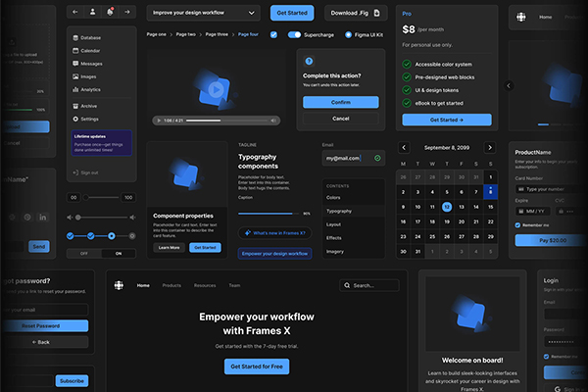588x392 pixels.
Task: Go to next month in calendar
Action: [x=490, y=147]
